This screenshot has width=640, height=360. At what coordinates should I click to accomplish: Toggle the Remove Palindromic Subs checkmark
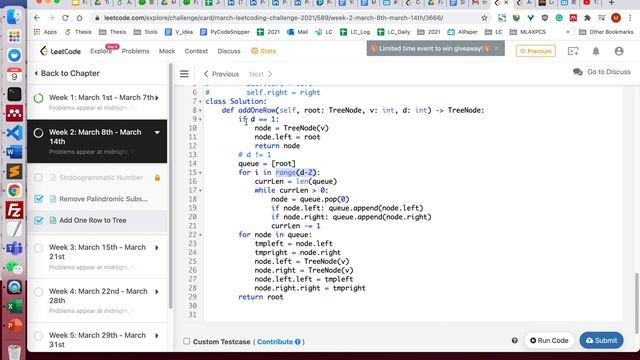(39, 199)
